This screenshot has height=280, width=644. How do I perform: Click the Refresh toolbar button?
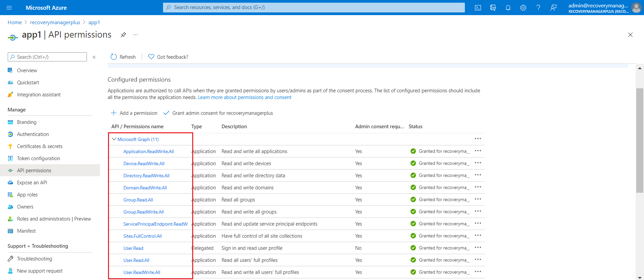point(123,57)
